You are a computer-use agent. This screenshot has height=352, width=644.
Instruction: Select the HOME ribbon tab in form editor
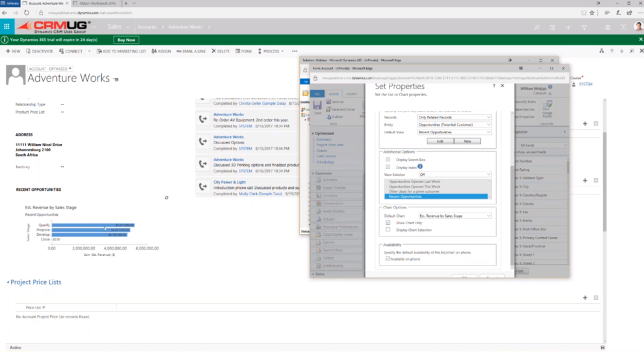point(334,94)
